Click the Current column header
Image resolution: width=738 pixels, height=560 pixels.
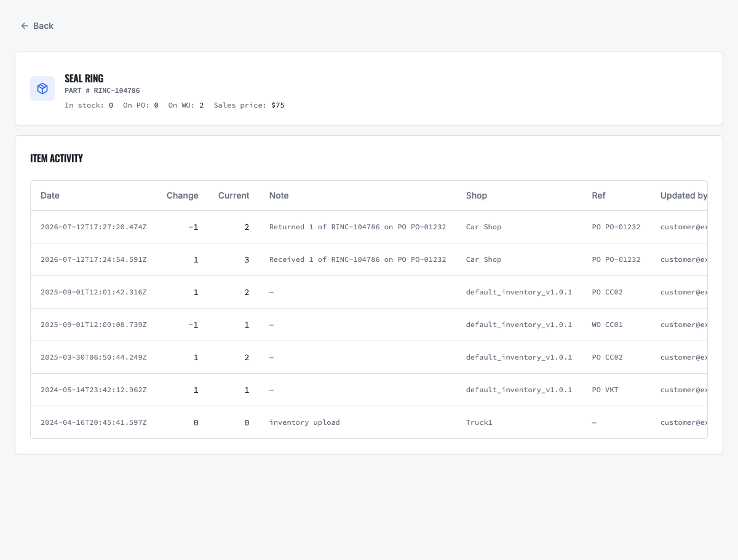point(234,195)
